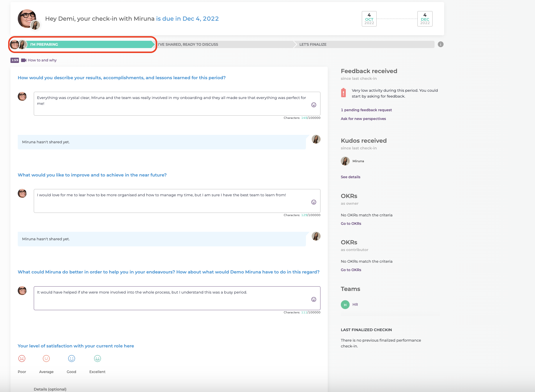The image size is (535, 392).
Task: Click the HR team badge icon
Action: (x=345, y=305)
